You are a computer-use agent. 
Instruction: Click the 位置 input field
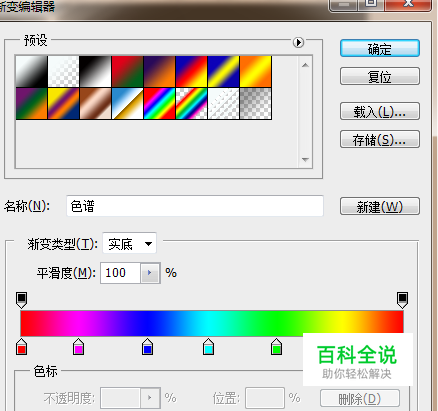265,398
